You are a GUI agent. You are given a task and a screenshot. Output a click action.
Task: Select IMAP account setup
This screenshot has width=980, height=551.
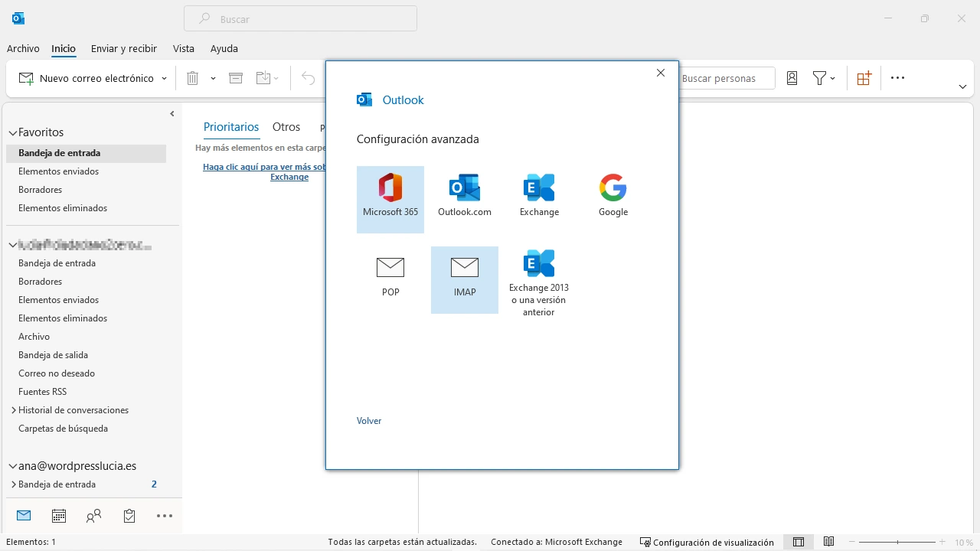click(x=465, y=279)
